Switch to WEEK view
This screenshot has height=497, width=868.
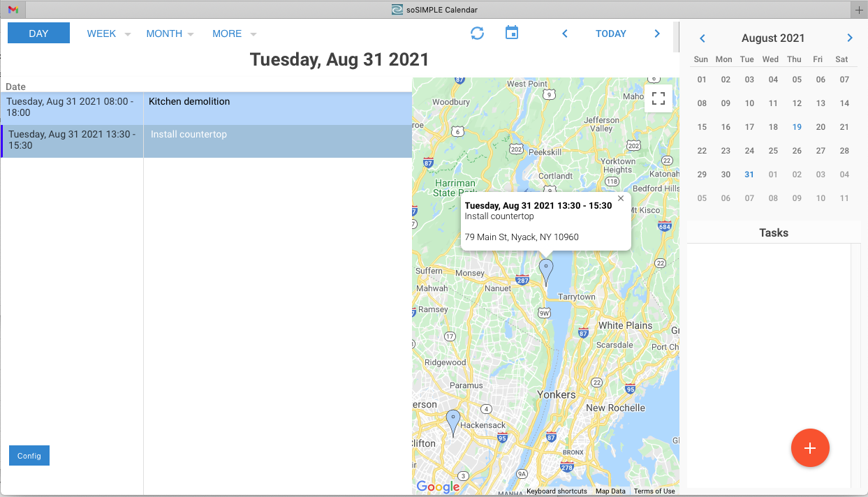[x=101, y=34]
